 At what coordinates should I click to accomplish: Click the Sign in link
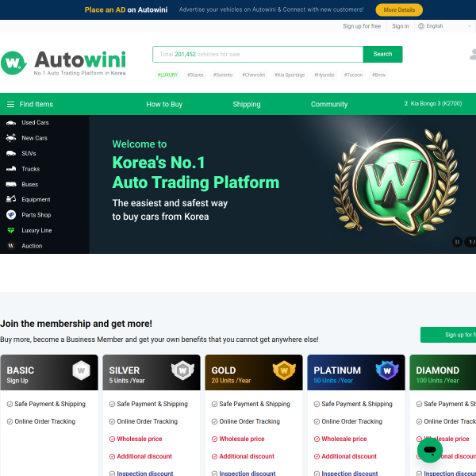(401, 26)
